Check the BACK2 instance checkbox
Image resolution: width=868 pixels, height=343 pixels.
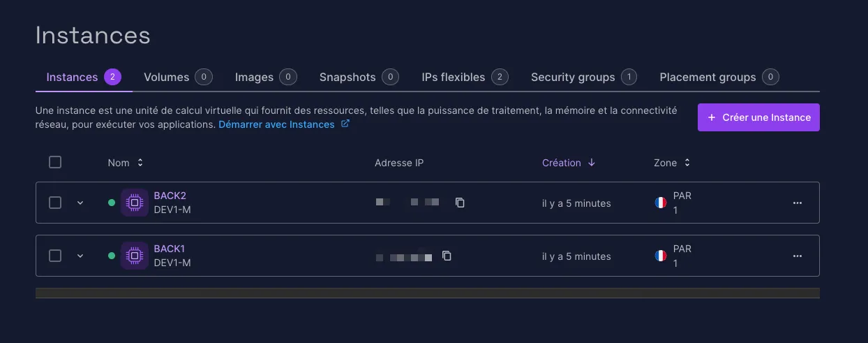[55, 203]
